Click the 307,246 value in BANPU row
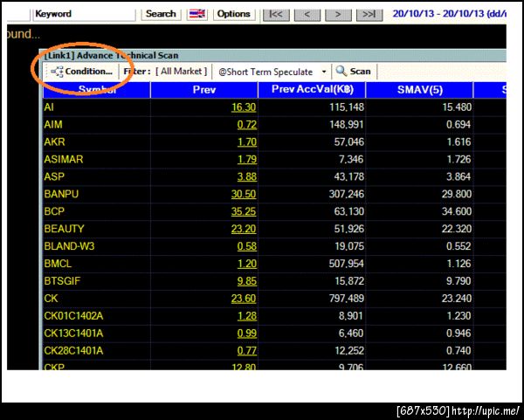 [347, 194]
